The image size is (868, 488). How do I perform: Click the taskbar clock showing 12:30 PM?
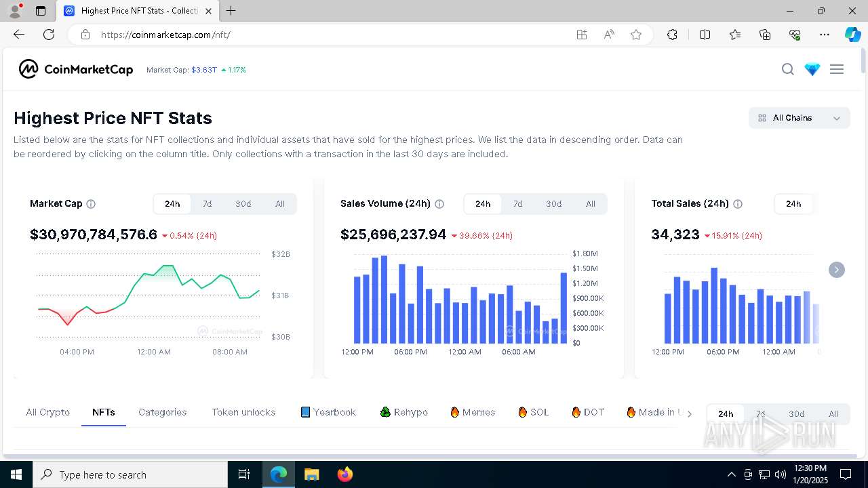click(x=810, y=474)
